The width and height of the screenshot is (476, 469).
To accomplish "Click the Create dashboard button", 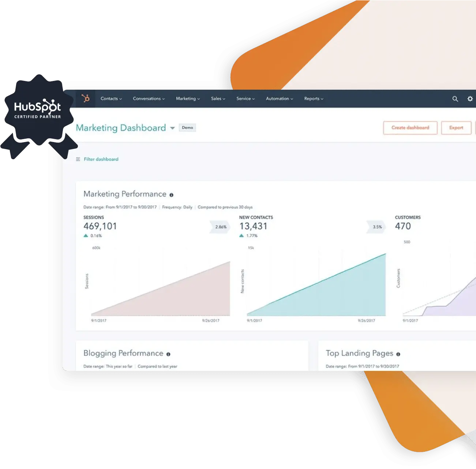I will (410, 128).
